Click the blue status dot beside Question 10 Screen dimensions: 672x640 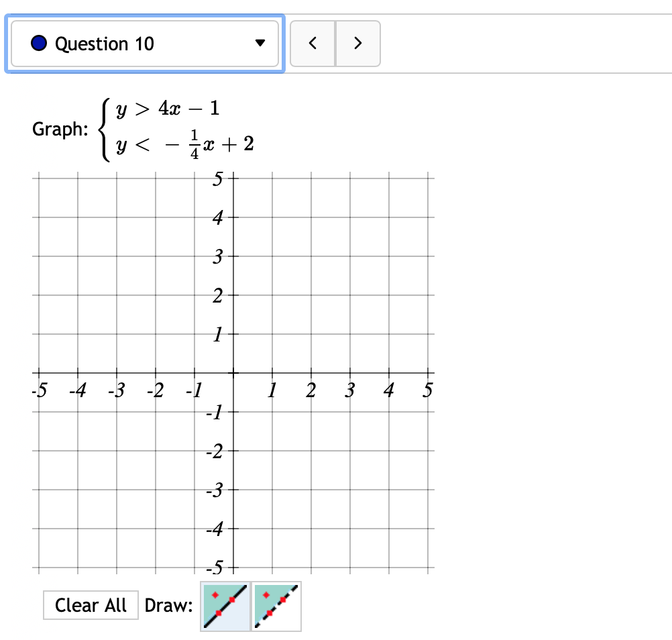point(38,43)
